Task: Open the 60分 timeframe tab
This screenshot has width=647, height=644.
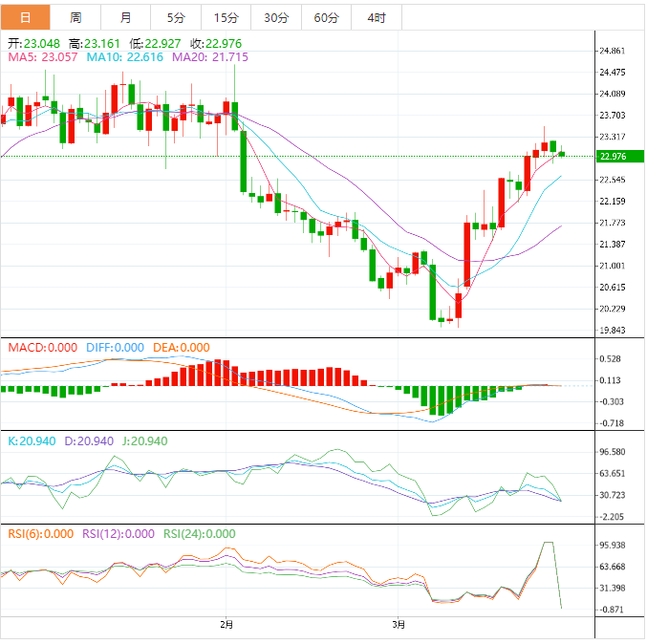Action: (x=327, y=17)
